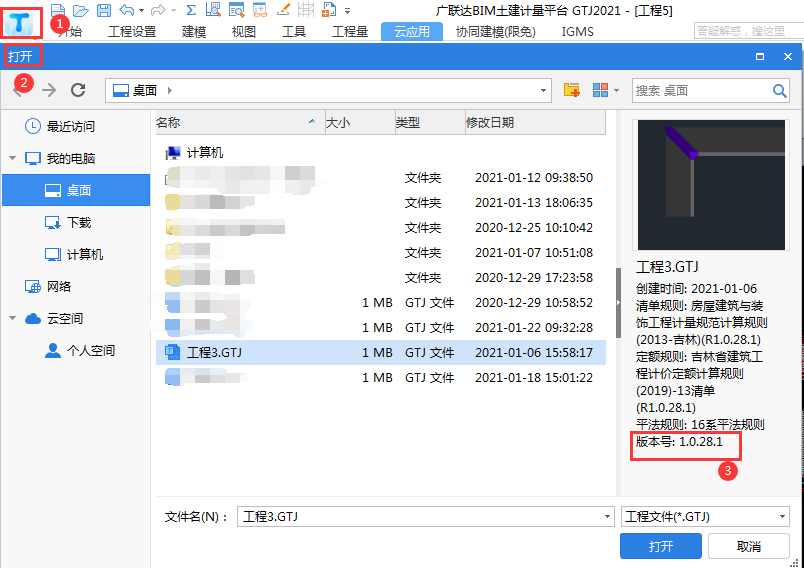Screen dimensions: 804x568
Task: Switch to the 工程设置 ribbon tab
Action: pos(132,32)
